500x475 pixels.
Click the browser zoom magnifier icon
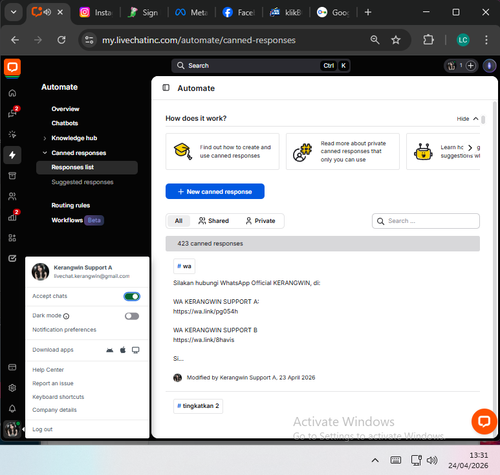click(x=375, y=40)
